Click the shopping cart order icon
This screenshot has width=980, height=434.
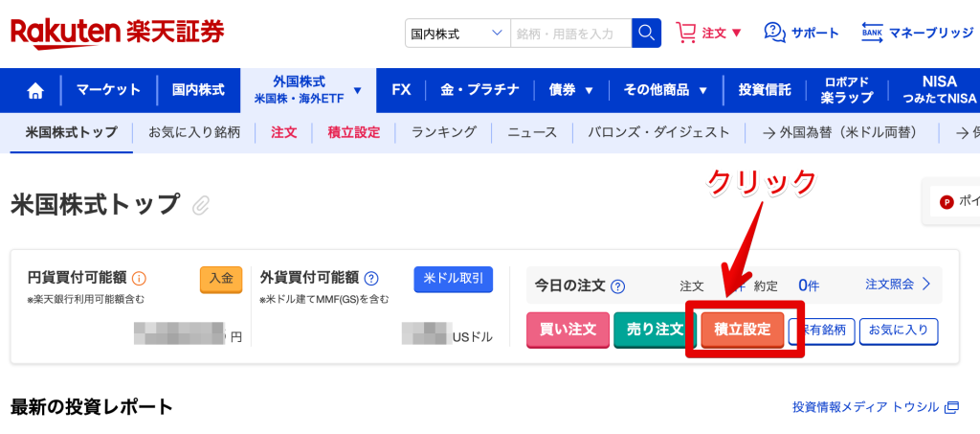(x=685, y=33)
